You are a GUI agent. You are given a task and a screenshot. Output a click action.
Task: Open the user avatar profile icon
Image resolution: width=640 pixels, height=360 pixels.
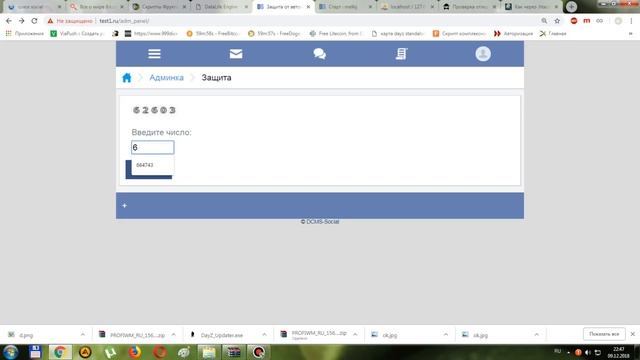[x=483, y=54]
